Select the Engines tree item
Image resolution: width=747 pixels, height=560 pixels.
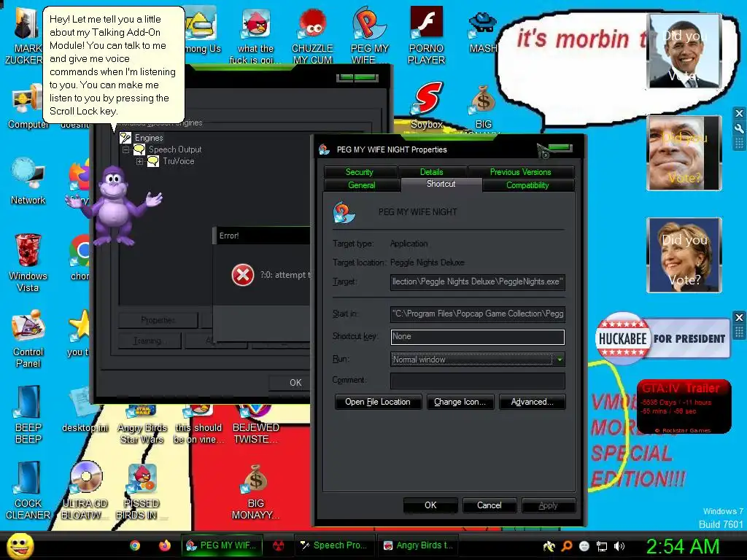(x=149, y=138)
